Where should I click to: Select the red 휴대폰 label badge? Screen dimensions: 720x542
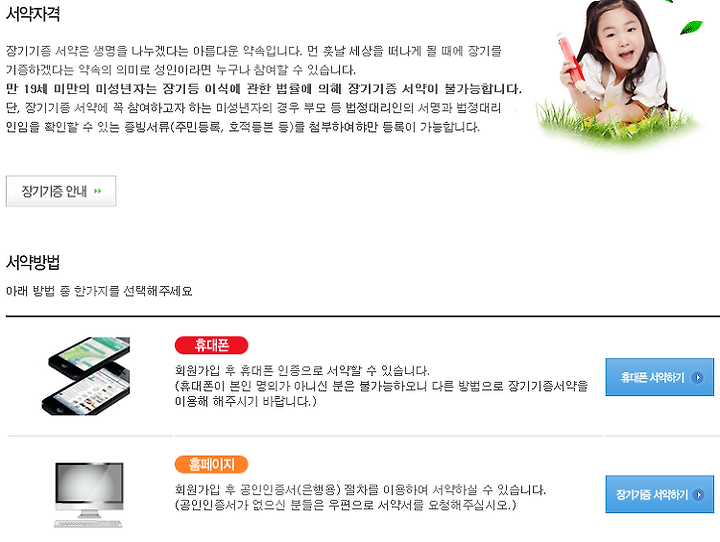coord(211,345)
